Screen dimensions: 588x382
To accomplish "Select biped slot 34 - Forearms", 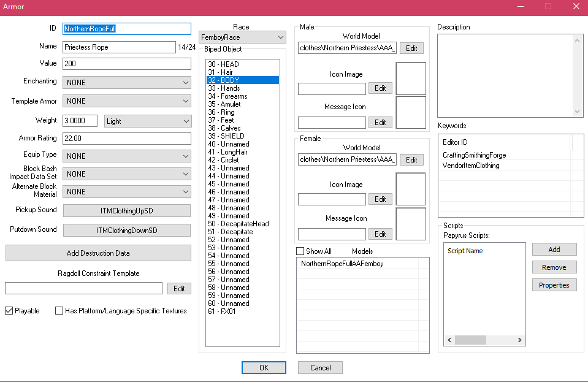I will 243,96.
